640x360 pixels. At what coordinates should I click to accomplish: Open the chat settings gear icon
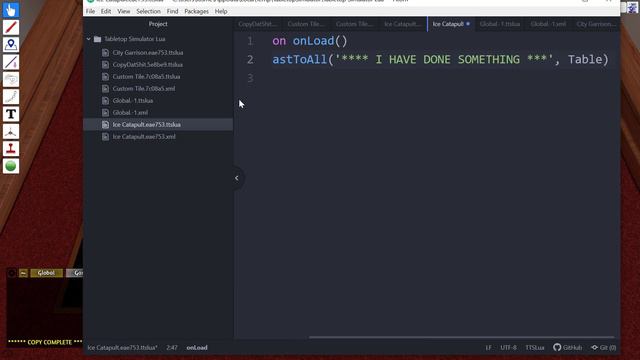click(12, 273)
